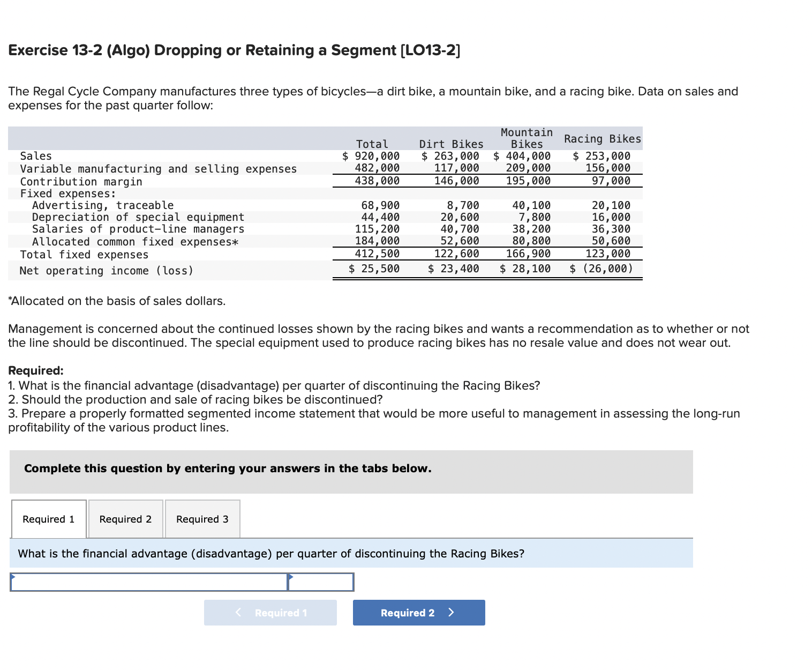
Task: Click the Required 2 next button
Action: (x=418, y=613)
